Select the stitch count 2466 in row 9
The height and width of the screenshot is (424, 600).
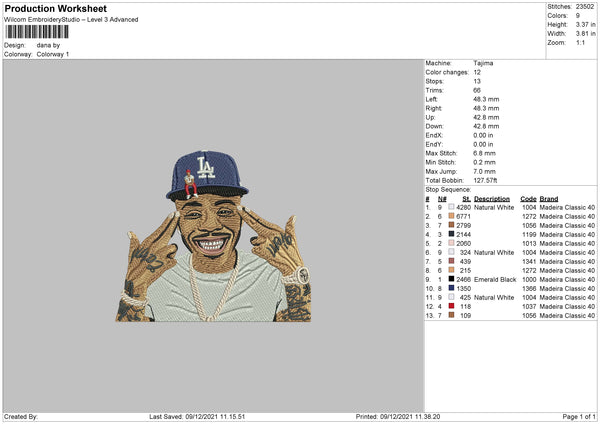(x=463, y=279)
